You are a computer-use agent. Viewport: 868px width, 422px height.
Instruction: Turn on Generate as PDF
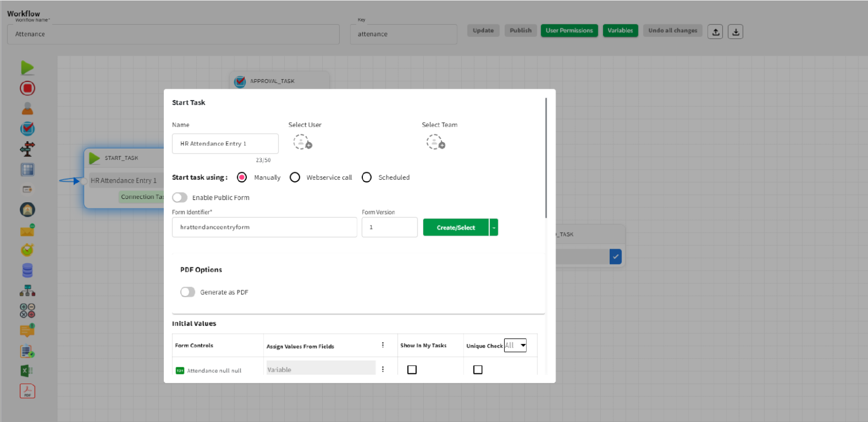[187, 292]
